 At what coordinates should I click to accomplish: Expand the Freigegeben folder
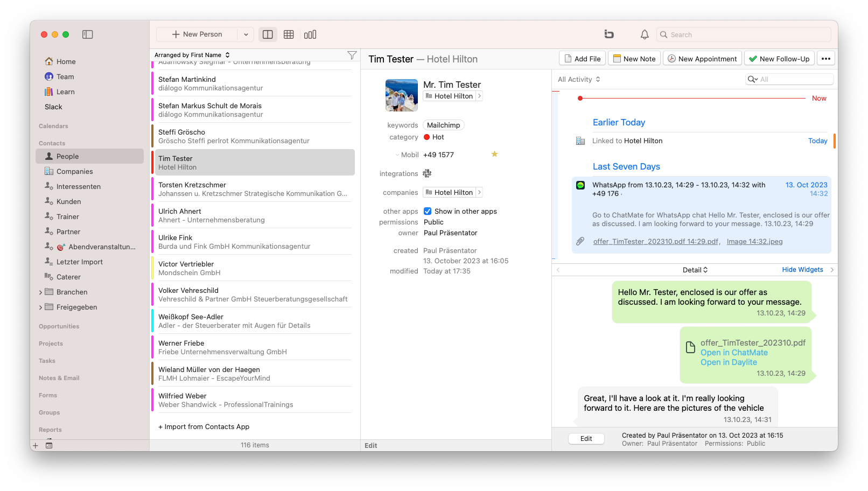coord(40,307)
